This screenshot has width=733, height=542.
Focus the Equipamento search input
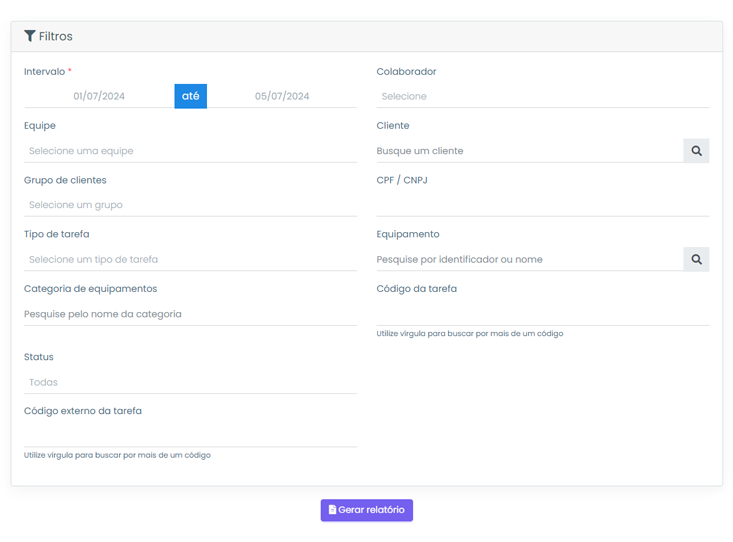[528, 259]
